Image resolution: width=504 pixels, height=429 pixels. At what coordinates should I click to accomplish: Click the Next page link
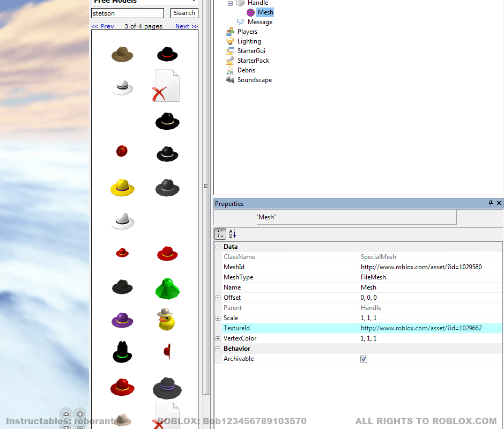186,26
